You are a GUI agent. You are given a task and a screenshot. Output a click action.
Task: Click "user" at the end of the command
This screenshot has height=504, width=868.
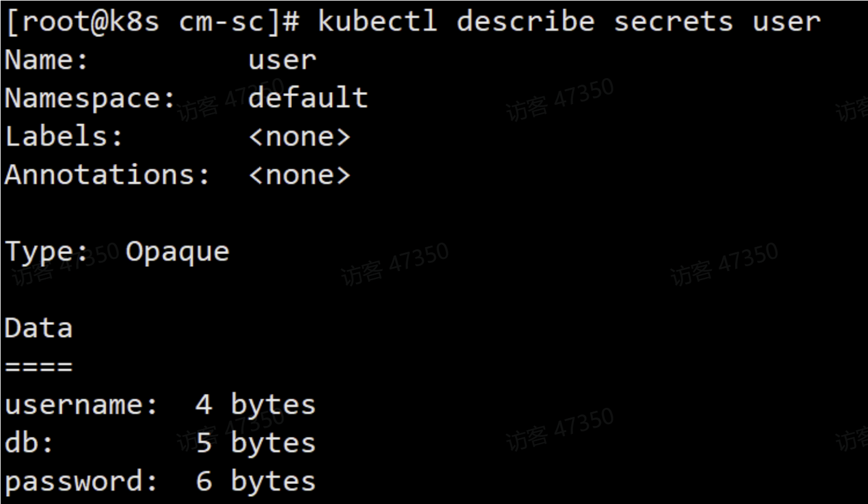[x=786, y=22]
